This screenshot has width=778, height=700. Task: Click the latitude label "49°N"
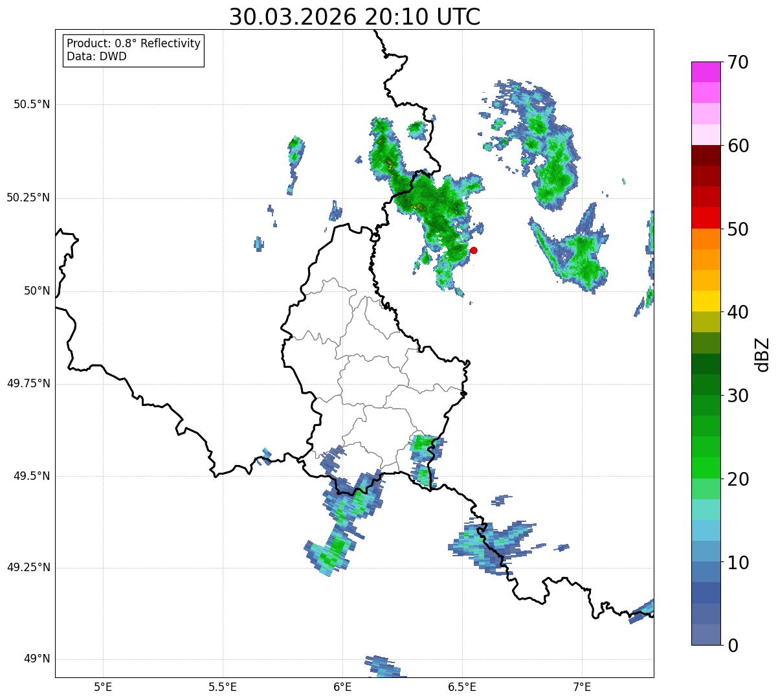click(x=37, y=659)
